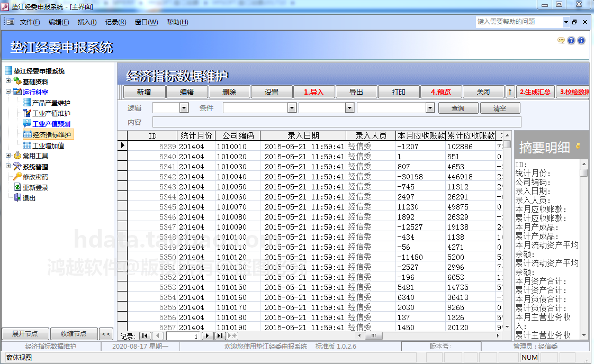The height and width of the screenshot is (364, 594).
Task: Expand the 常用工具 tree node
Action: 8,156
